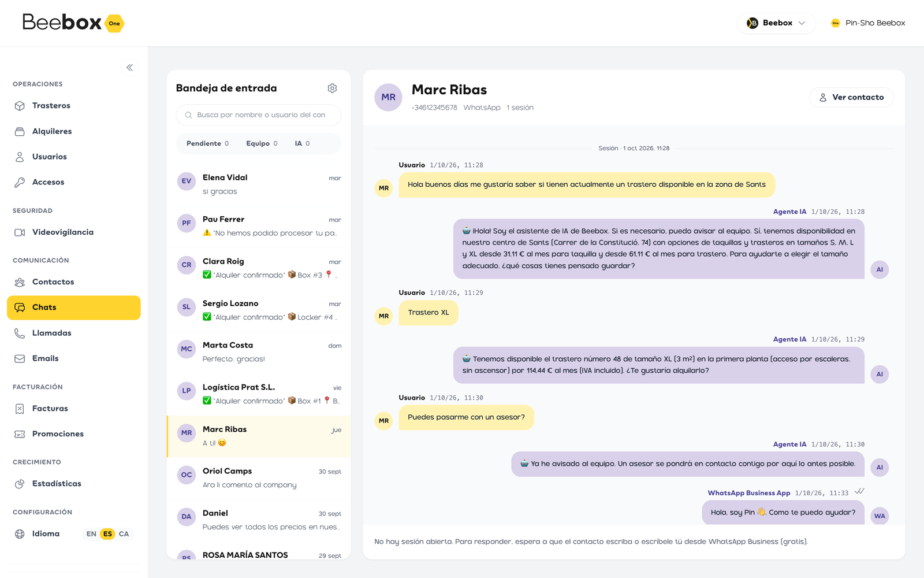Image resolution: width=924 pixels, height=578 pixels.
Task: Click the Accesos key icon
Action: click(20, 182)
